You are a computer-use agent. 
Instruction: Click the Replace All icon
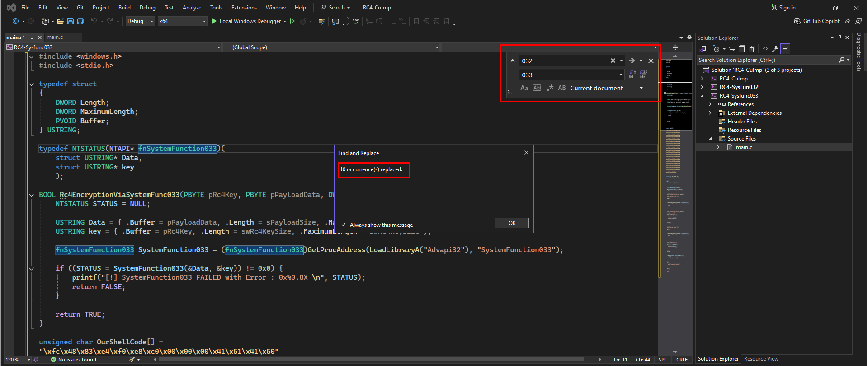coord(643,75)
